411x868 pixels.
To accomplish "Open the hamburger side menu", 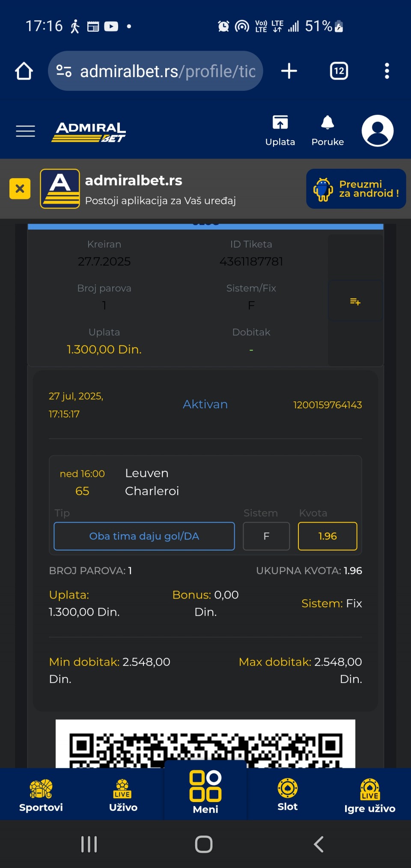I will 25,131.
